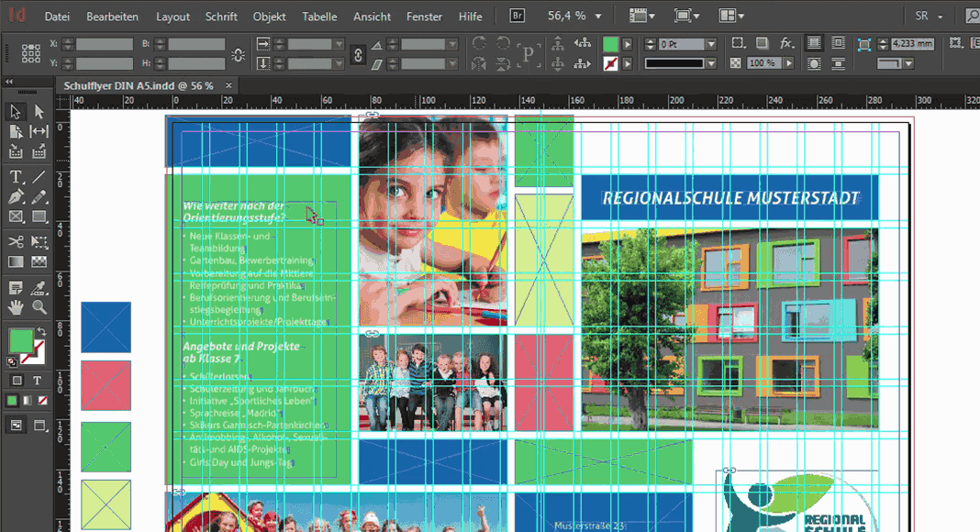Select the Direct Selection tool

pos(39,111)
